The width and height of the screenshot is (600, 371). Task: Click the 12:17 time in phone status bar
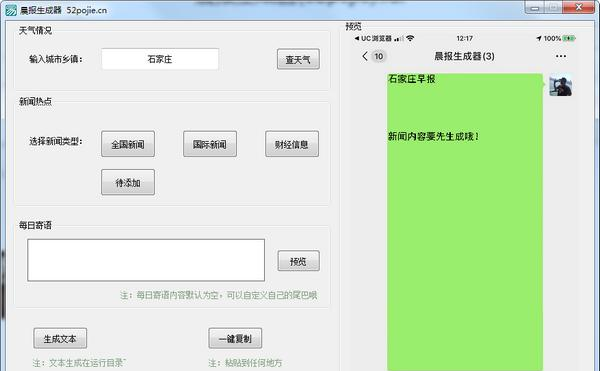464,38
